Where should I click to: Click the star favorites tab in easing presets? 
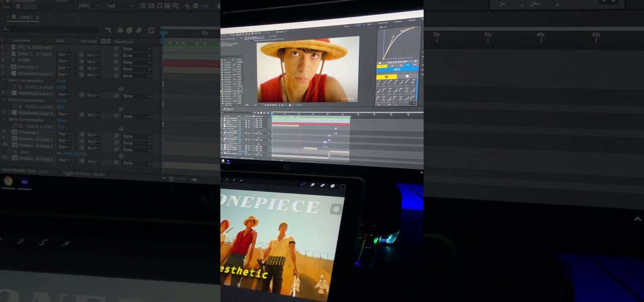point(407,77)
